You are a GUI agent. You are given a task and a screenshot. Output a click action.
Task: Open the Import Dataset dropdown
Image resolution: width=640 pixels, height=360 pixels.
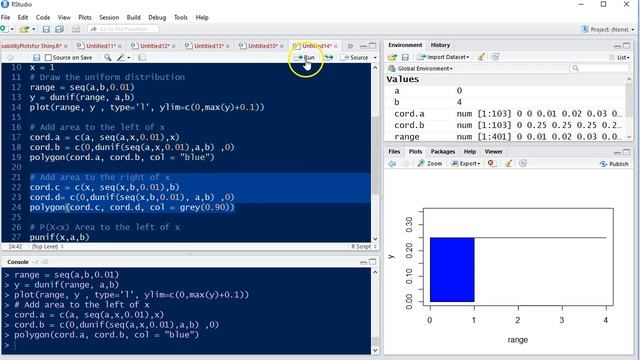(x=443, y=57)
